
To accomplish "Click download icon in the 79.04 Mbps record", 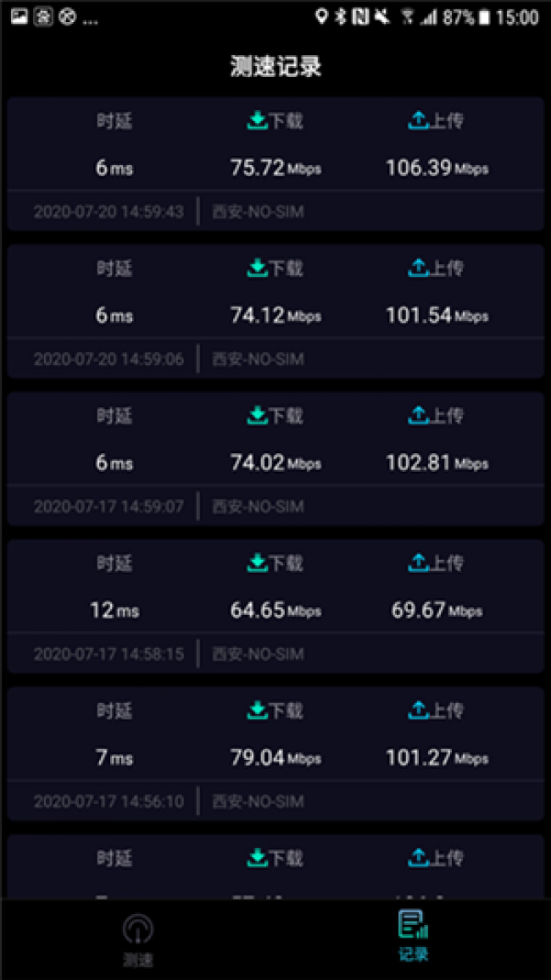I will click(257, 710).
